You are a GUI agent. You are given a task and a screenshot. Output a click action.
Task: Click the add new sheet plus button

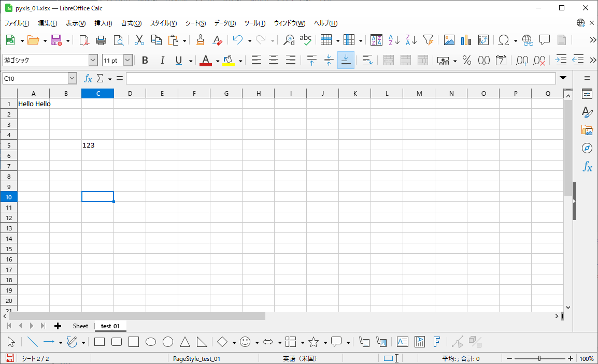(58, 326)
